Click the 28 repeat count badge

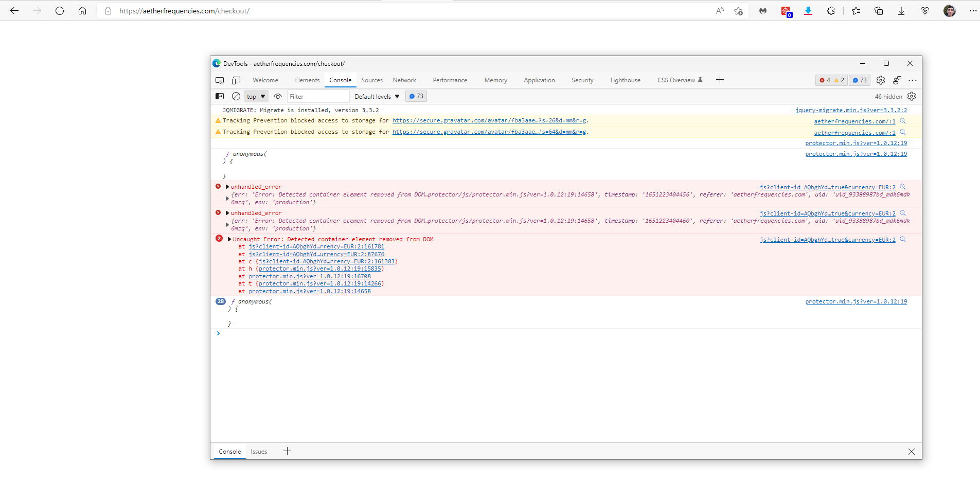pyautogui.click(x=221, y=301)
